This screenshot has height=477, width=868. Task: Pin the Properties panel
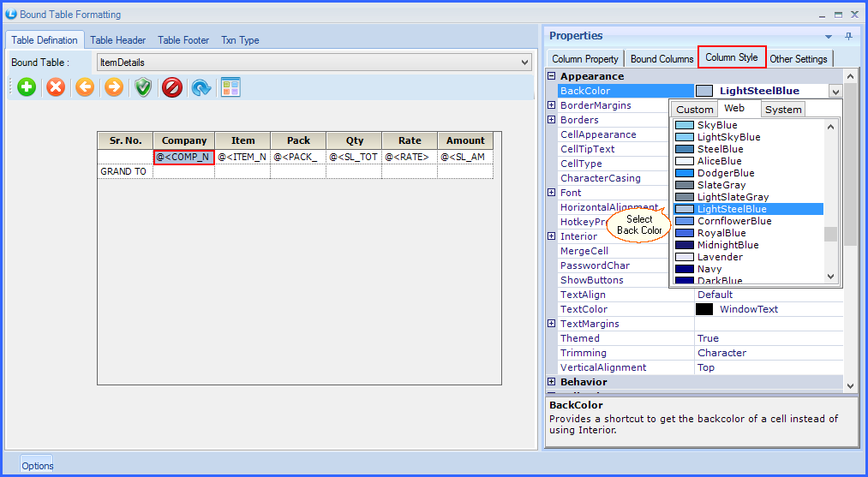848,36
